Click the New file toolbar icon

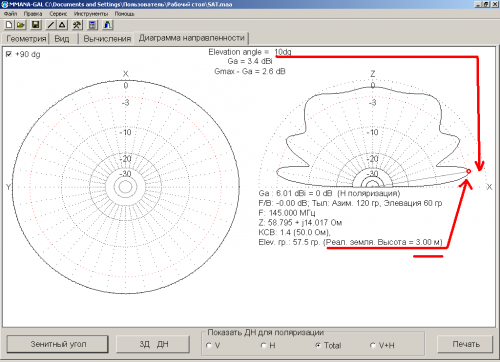coord(10,25)
